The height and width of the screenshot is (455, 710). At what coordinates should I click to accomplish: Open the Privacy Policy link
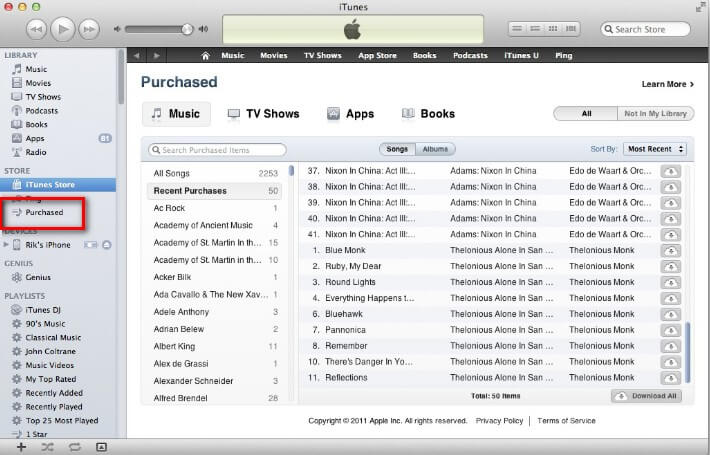click(499, 421)
